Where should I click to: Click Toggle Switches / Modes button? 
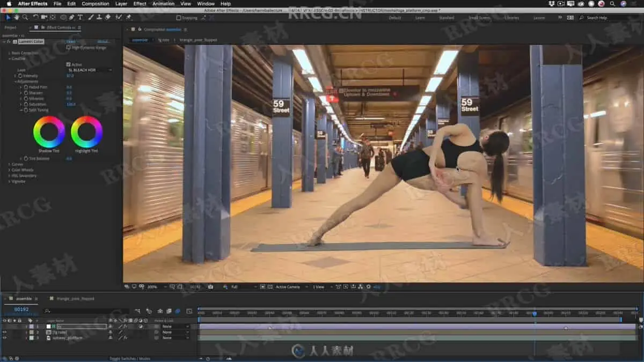tap(130, 358)
